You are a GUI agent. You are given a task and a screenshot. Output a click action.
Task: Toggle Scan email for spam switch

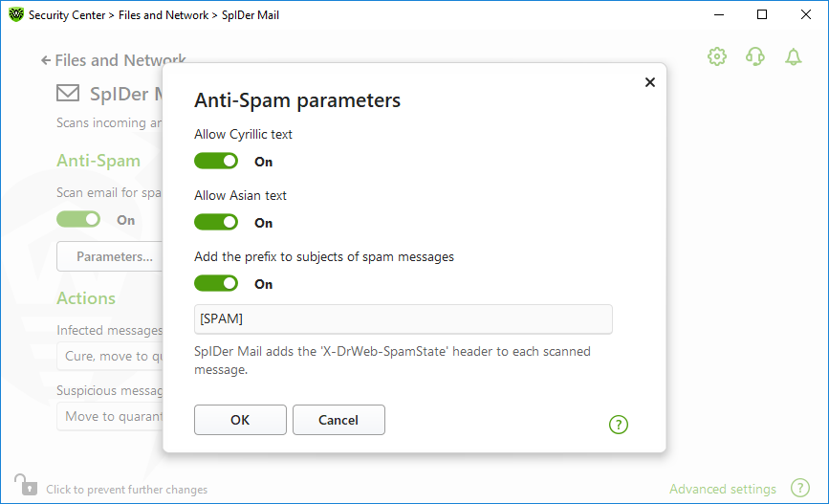78,219
